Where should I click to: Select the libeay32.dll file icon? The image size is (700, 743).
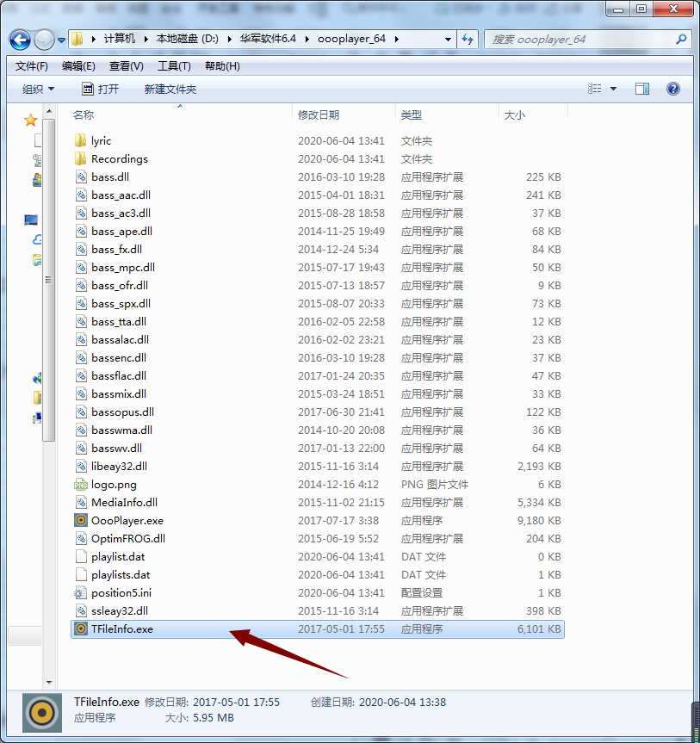tap(81, 467)
